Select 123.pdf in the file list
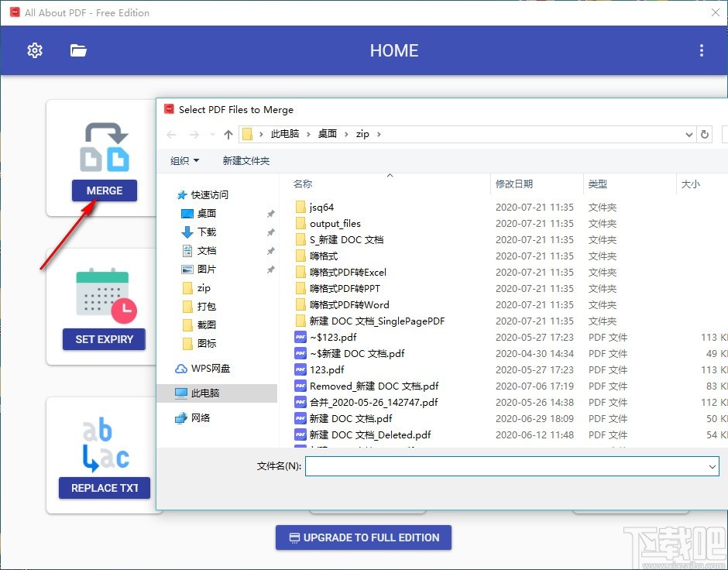The width and height of the screenshot is (728, 570). (328, 369)
